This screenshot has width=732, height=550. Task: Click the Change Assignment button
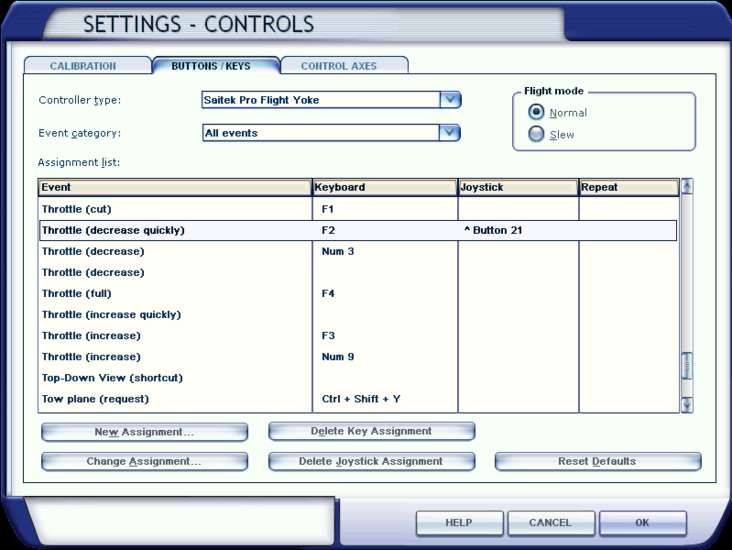tap(144, 461)
